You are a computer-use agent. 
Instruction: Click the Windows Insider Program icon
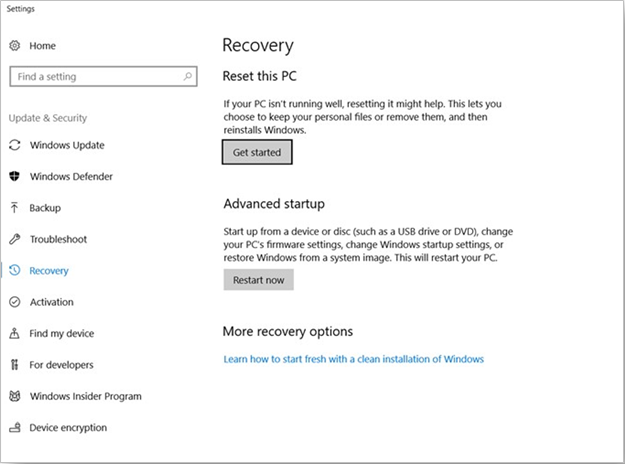click(15, 396)
